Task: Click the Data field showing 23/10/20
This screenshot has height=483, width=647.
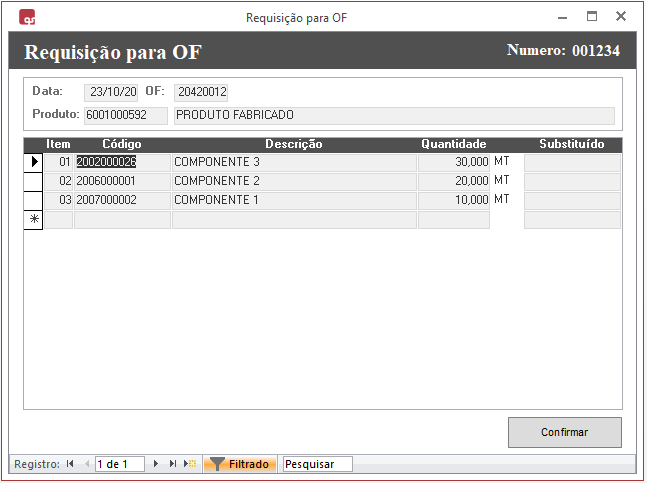Action: tap(110, 92)
